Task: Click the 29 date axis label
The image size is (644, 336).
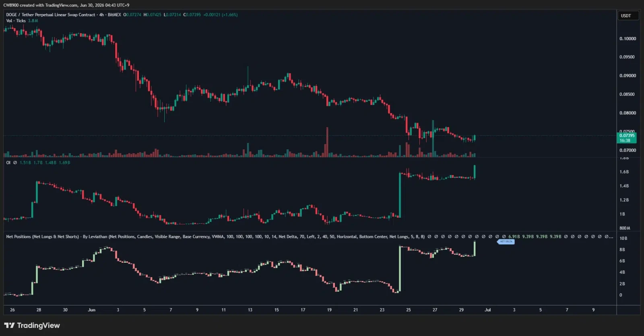Action: tap(461, 310)
